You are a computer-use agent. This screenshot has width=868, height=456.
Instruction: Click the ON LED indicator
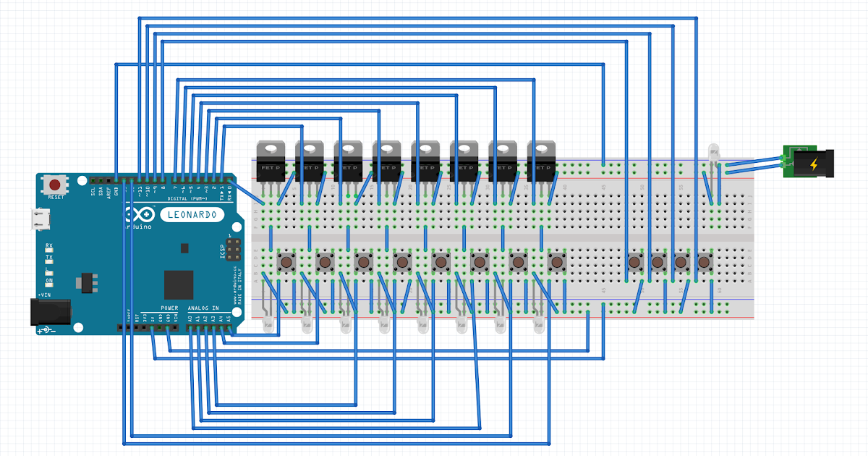point(48,285)
